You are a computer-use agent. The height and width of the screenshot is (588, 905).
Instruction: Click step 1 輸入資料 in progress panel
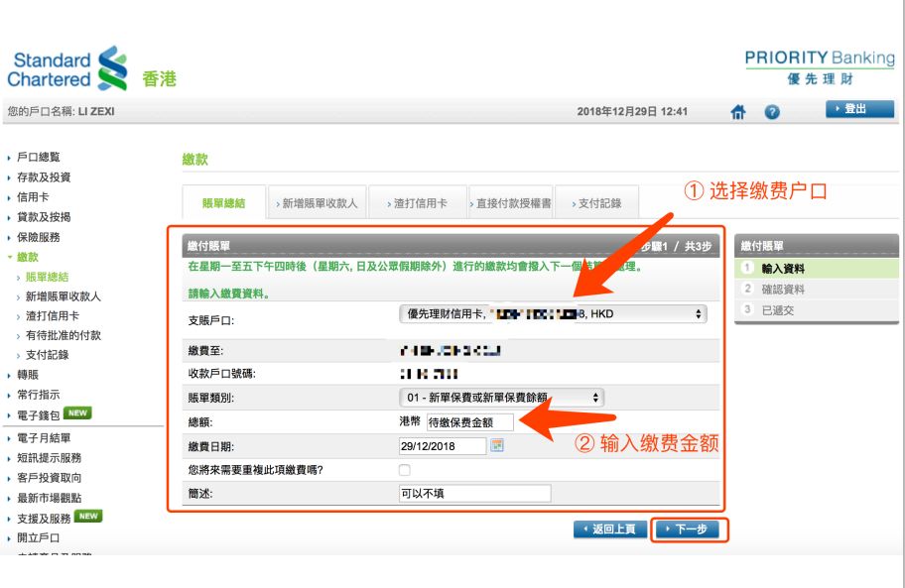[x=817, y=268]
